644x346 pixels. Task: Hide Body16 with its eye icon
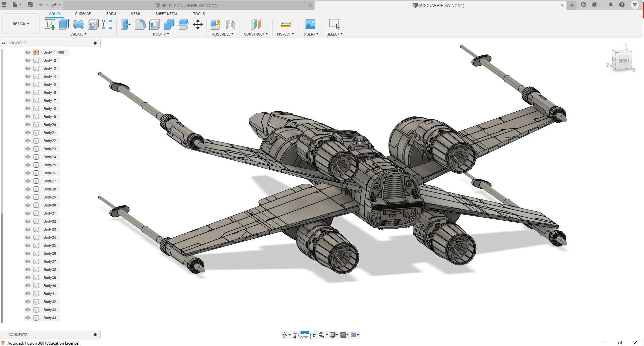tap(28, 93)
